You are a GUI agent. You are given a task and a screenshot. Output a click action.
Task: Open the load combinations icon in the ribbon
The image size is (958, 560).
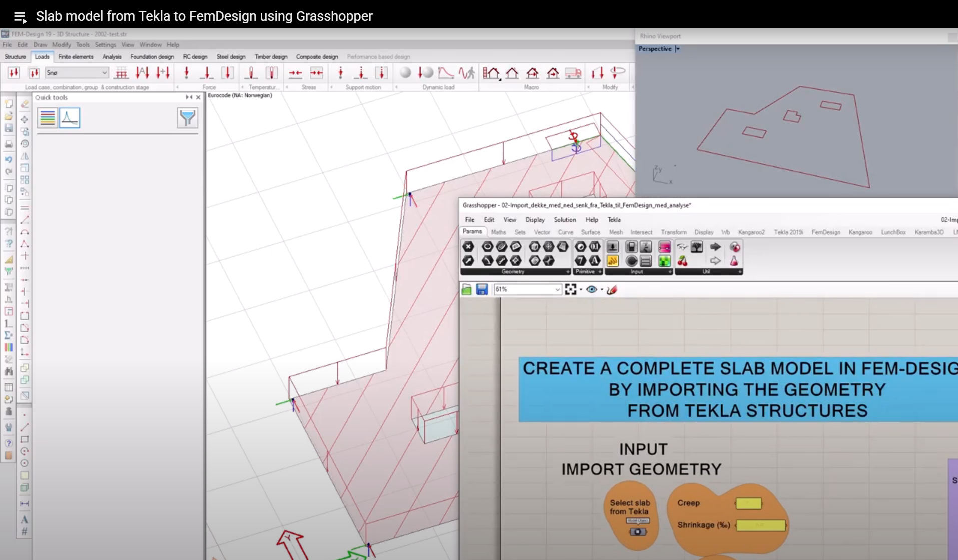pos(34,73)
